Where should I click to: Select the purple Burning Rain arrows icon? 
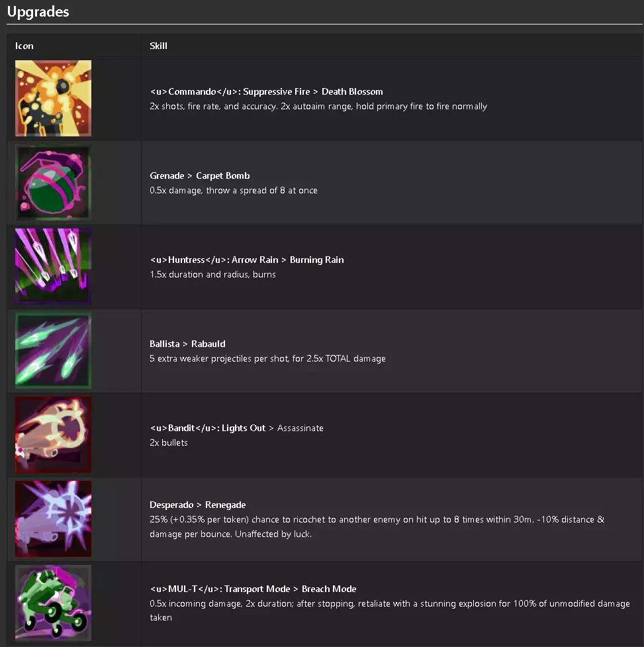tap(54, 266)
